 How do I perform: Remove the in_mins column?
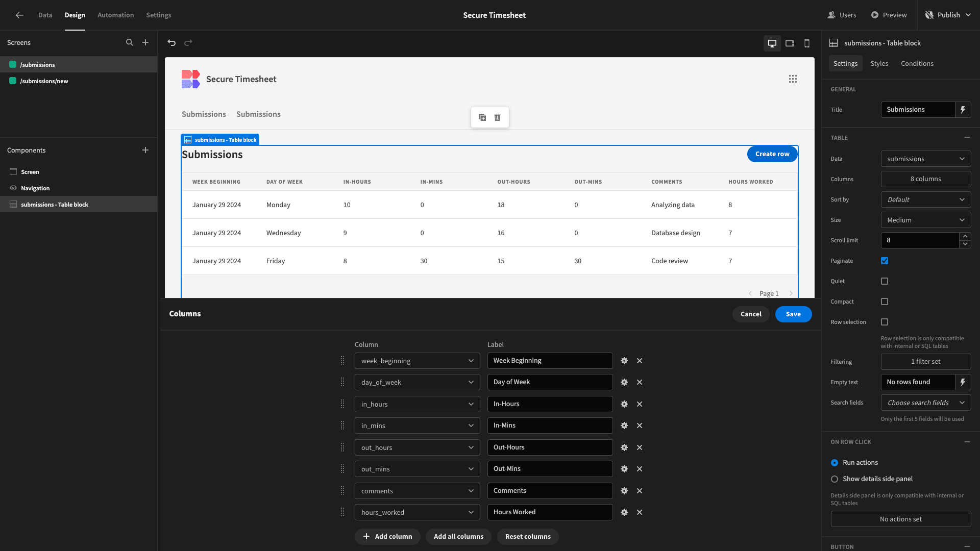click(x=640, y=425)
